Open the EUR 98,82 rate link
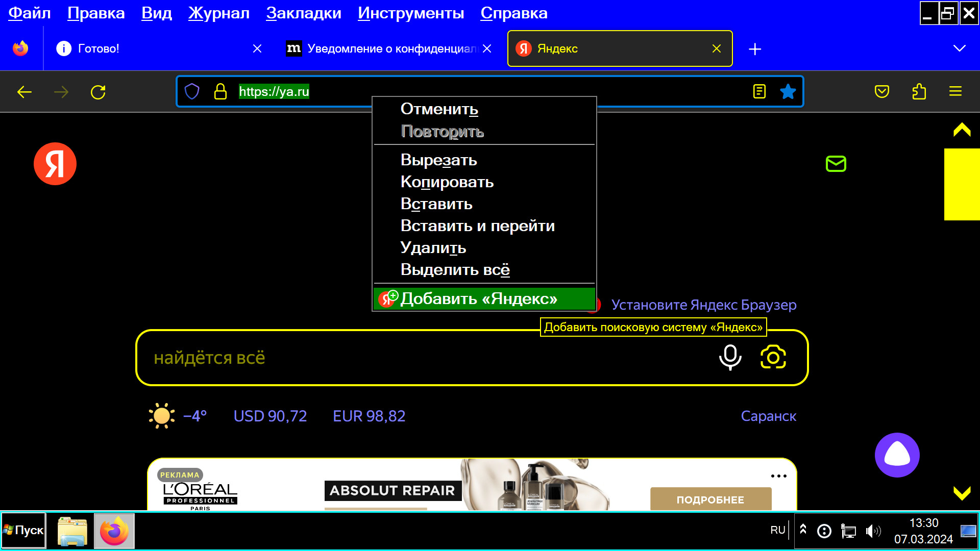 pyautogui.click(x=369, y=416)
